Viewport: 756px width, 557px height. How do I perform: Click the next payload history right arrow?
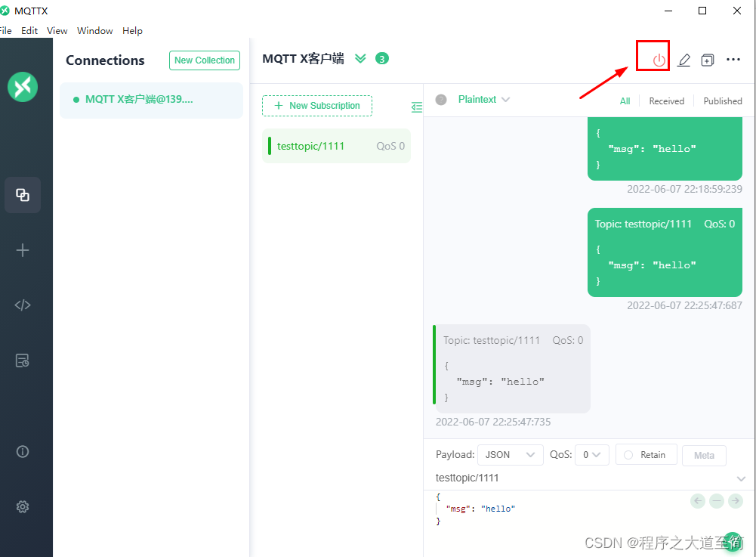[x=736, y=501]
